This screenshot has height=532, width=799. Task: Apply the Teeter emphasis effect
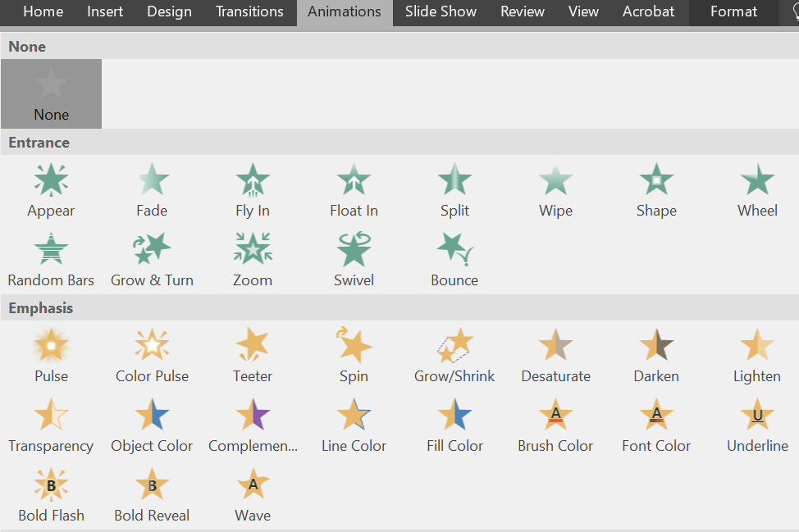(x=253, y=355)
